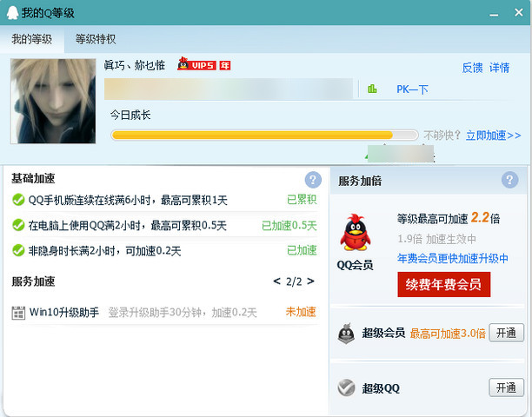
Task: Click the VIP5 membership badge
Action: click(x=197, y=64)
